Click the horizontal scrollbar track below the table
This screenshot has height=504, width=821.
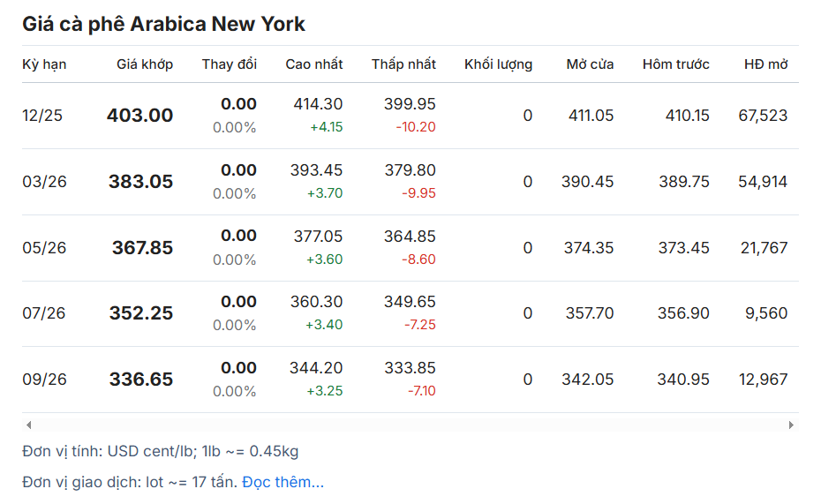tap(410, 425)
